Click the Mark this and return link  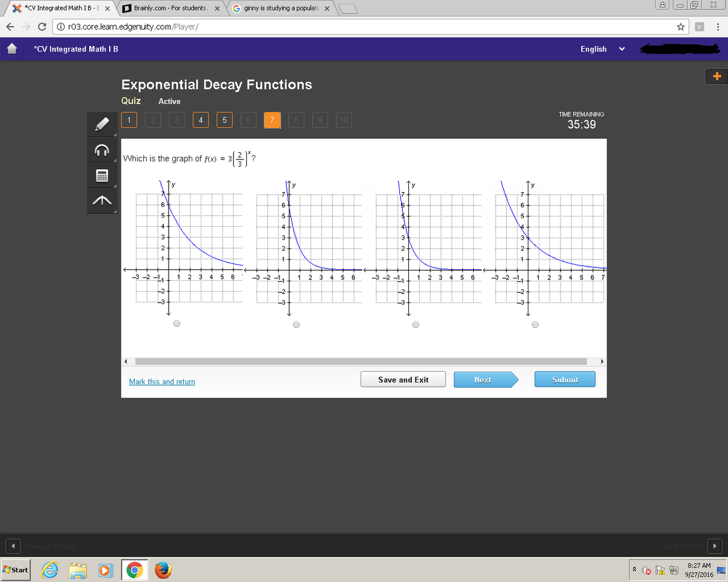[162, 381]
